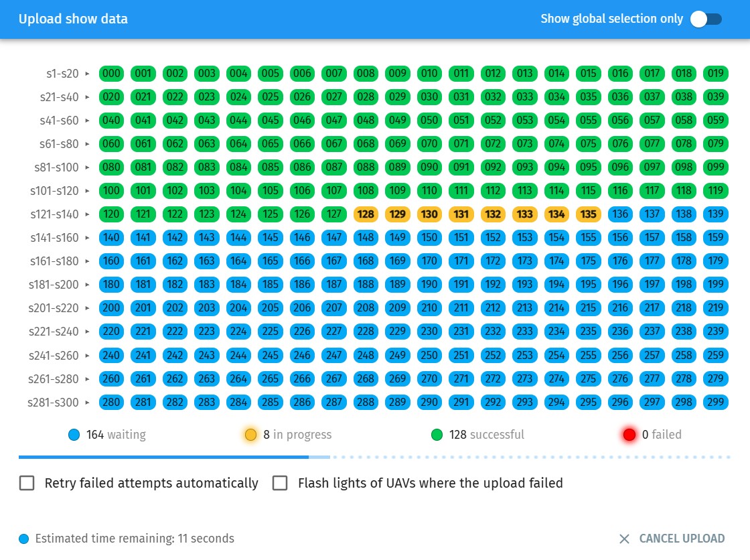Image resolution: width=750 pixels, height=560 pixels.
Task: Check Flash lights of UAVs option
Action: click(280, 483)
